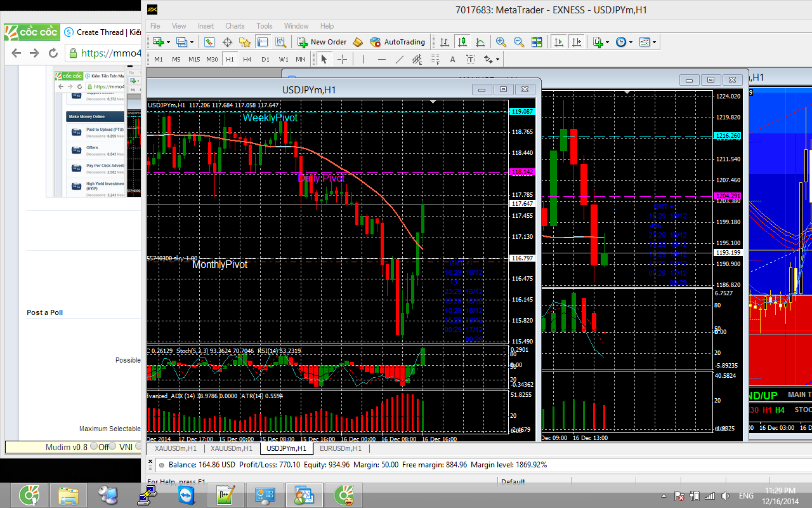The height and width of the screenshot is (508, 812).
Task: Toggle the AutoTrading button
Action: (x=398, y=42)
